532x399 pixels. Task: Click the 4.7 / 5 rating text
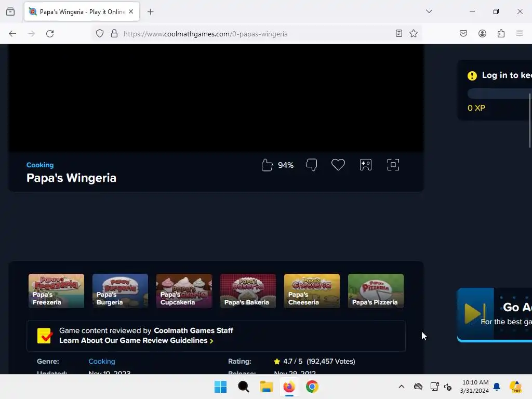(293, 362)
